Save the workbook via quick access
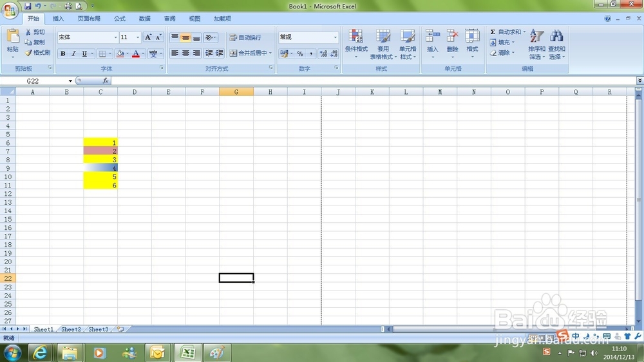Screen dimensions: 644x362 coord(28,6)
